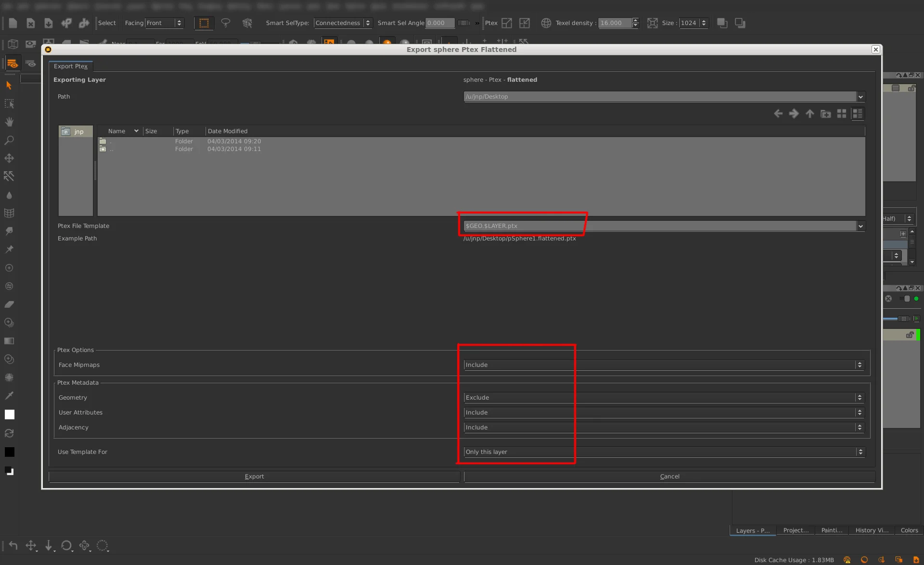Go back in file browser history
Screen dimensions: 924x565
(x=778, y=114)
